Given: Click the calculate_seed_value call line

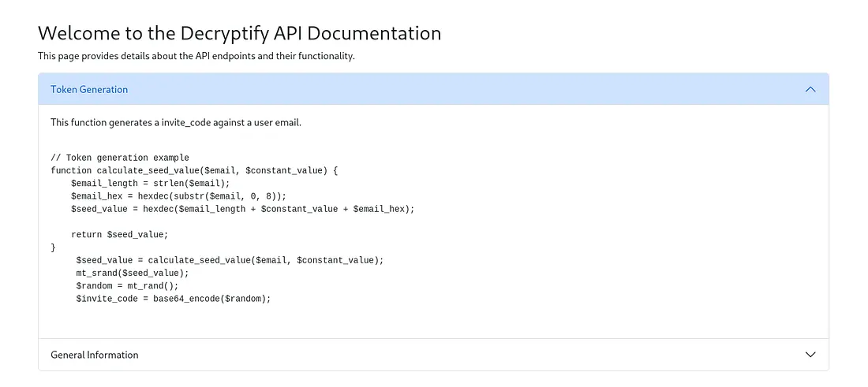Looking at the screenshot, I should pos(230,260).
